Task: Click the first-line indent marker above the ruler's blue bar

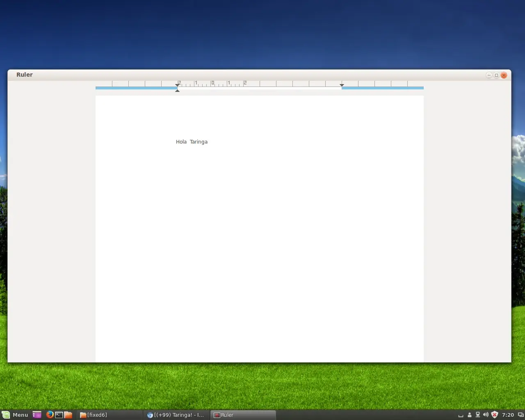Action: [177, 85]
